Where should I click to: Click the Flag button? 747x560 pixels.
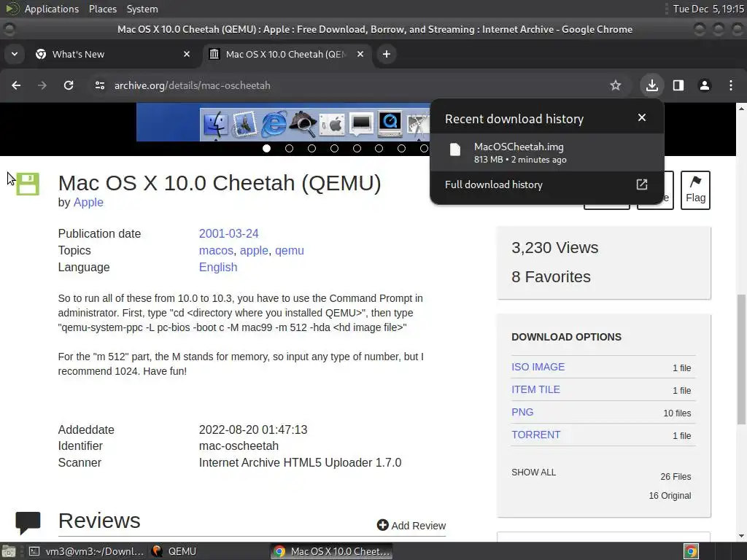(x=695, y=190)
